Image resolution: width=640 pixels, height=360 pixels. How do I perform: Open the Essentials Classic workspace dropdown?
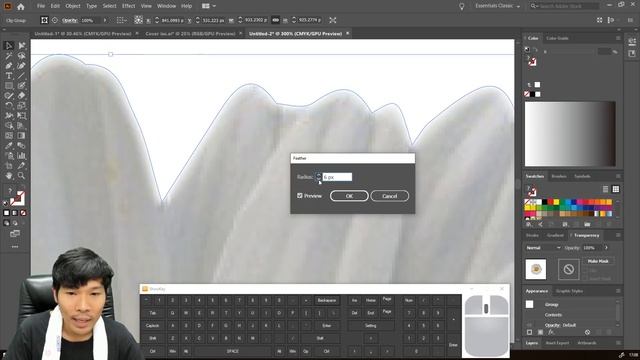(x=498, y=6)
